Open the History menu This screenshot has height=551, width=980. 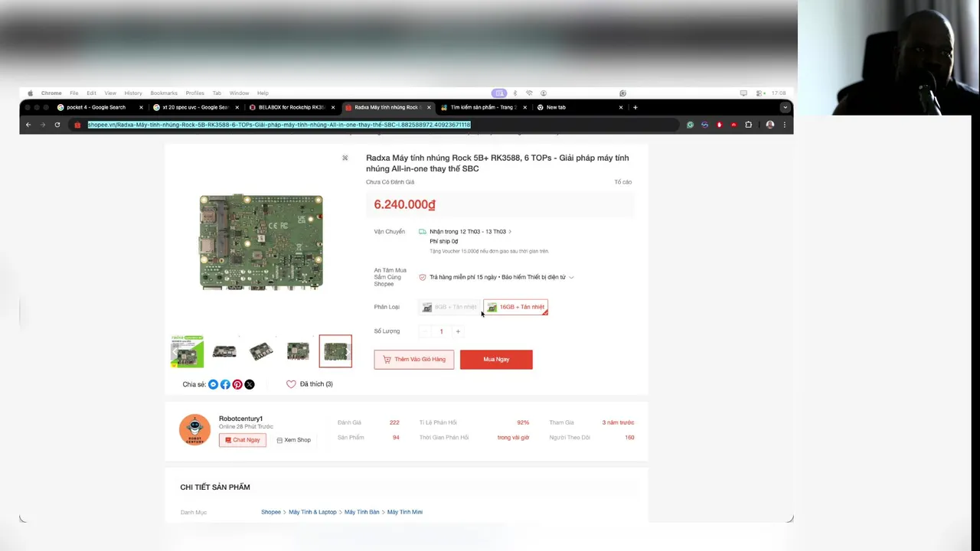(x=133, y=93)
